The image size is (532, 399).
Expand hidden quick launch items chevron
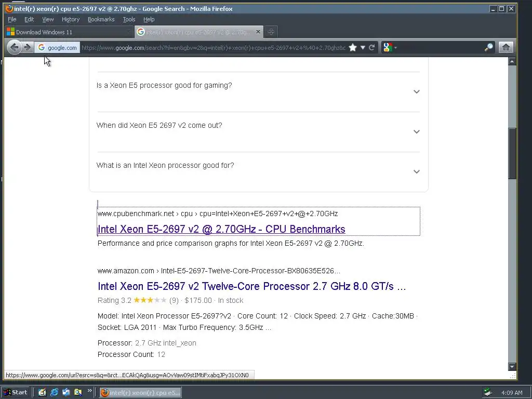point(89,391)
